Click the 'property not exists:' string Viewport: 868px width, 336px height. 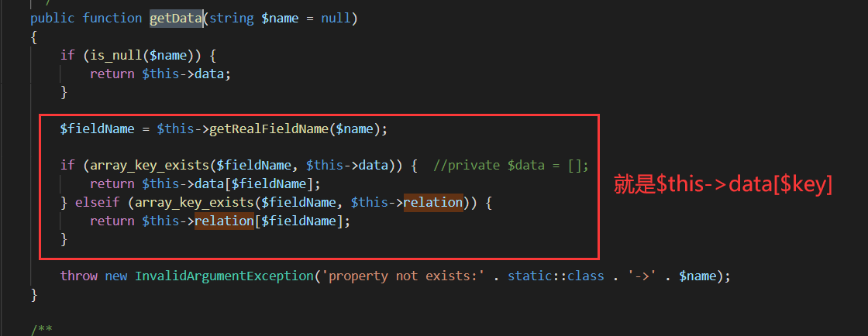pyautogui.click(x=403, y=276)
